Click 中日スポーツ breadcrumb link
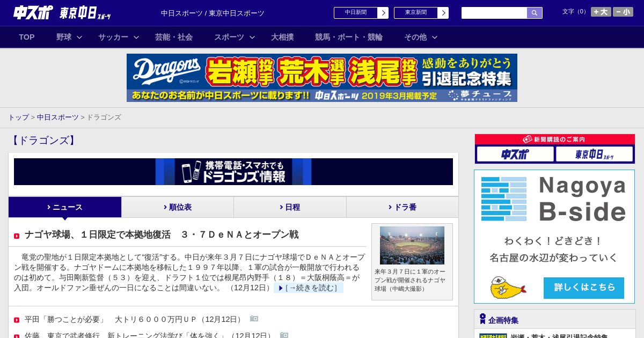Image resolution: width=644 pixels, height=338 pixels. (x=57, y=117)
